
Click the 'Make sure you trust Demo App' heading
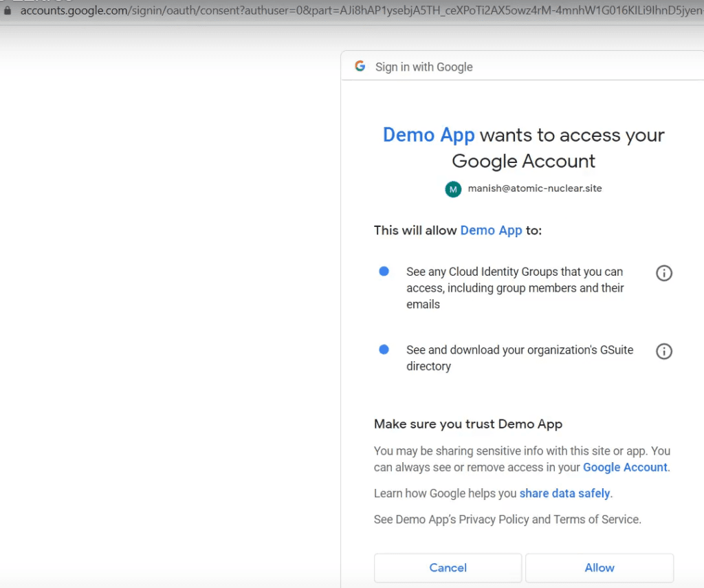click(x=467, y=424)
